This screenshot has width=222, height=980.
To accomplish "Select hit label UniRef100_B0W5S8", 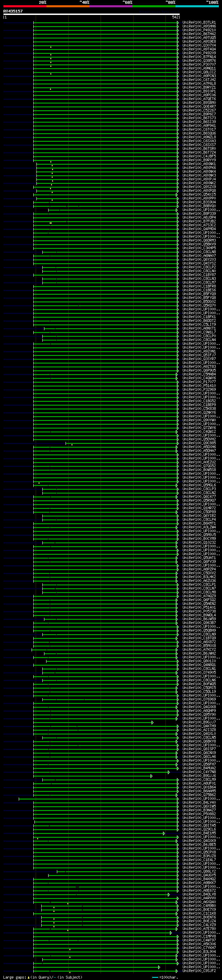I will pyautogui.click(x=199, y=470).
